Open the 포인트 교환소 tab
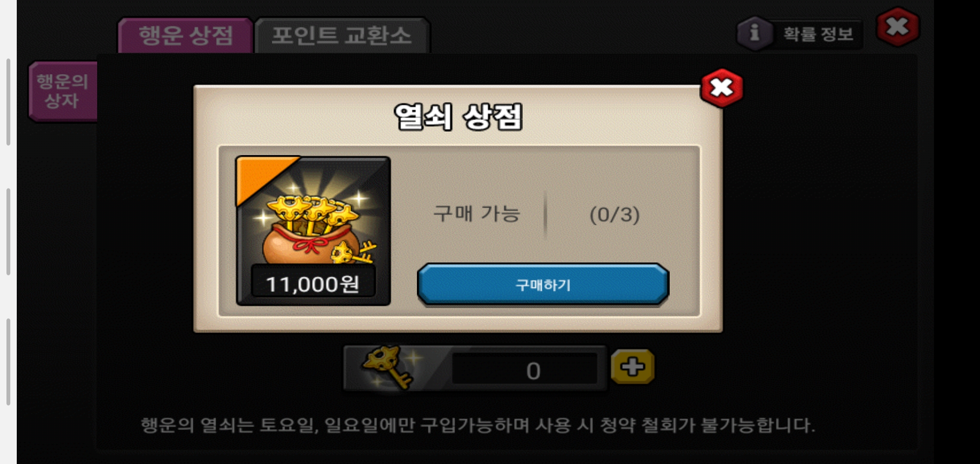Screen dimensions: 980x464 point(342,35)
